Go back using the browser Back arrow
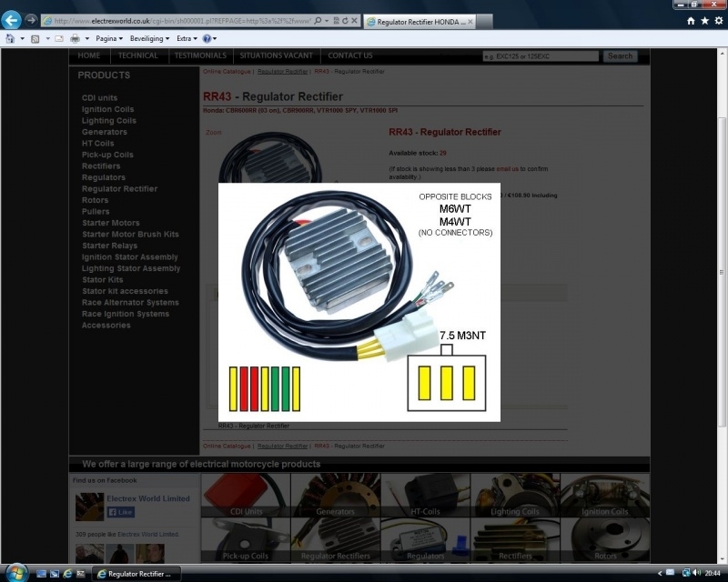728x582 pixels. (x=12, y=20)
